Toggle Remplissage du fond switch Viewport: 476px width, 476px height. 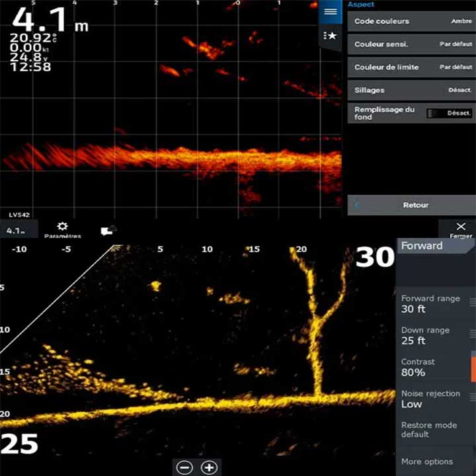coord(450,113)
